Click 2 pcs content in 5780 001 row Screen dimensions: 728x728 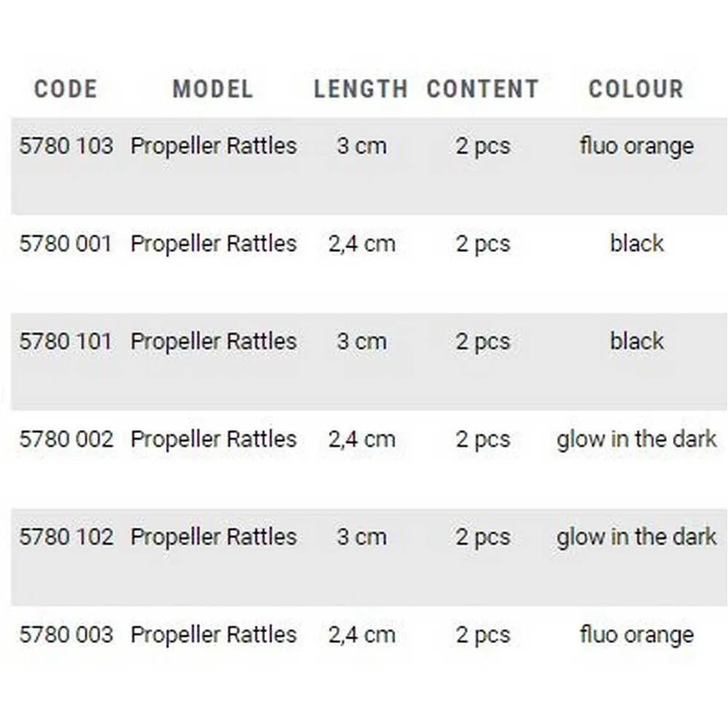click(483, 243)
